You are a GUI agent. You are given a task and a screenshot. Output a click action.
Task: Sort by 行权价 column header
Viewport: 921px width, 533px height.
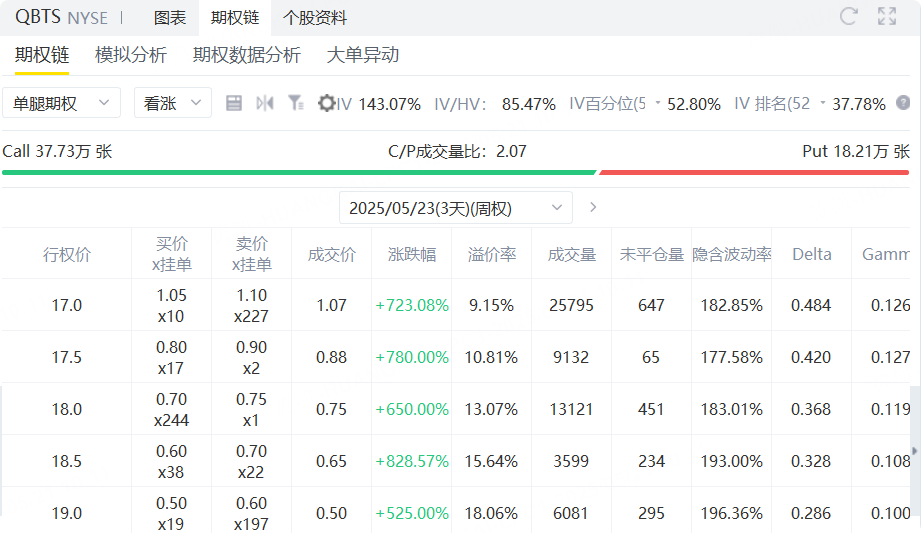click(x=66, y=254)
